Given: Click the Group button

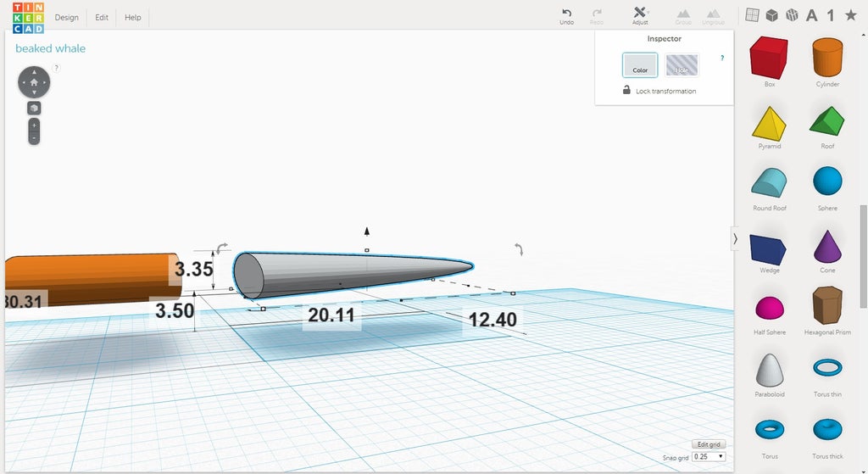Looking at the screenshot, I should pyautogui.click(x=684, y=16).
